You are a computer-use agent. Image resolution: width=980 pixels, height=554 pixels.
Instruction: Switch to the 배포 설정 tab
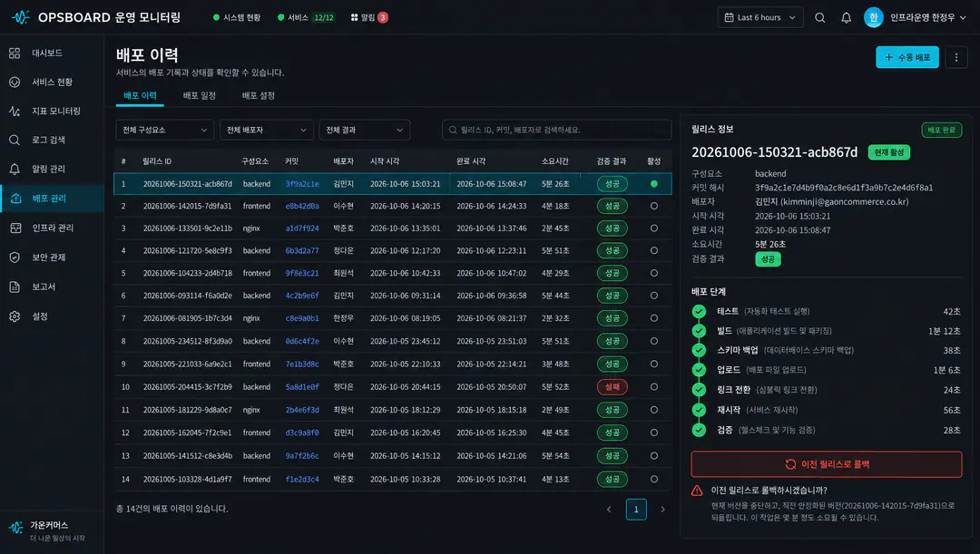pos(258,95)
